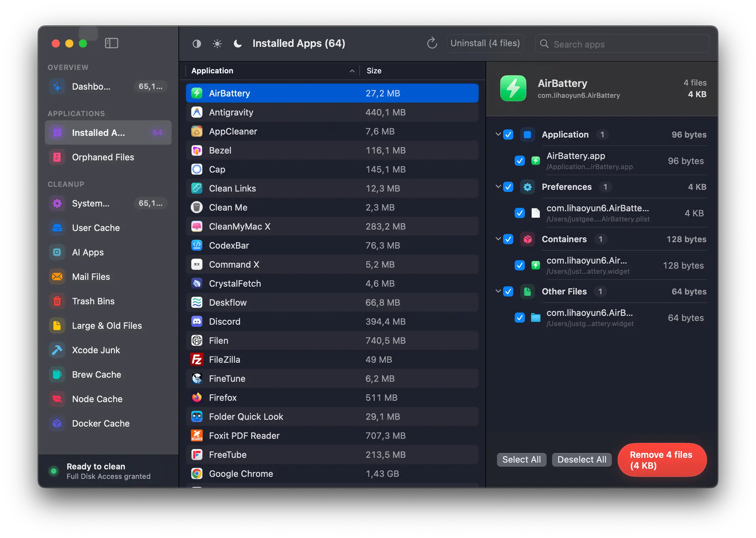Click the CodexBar app icon
The image size is (756, 538).
pos(197,245)
